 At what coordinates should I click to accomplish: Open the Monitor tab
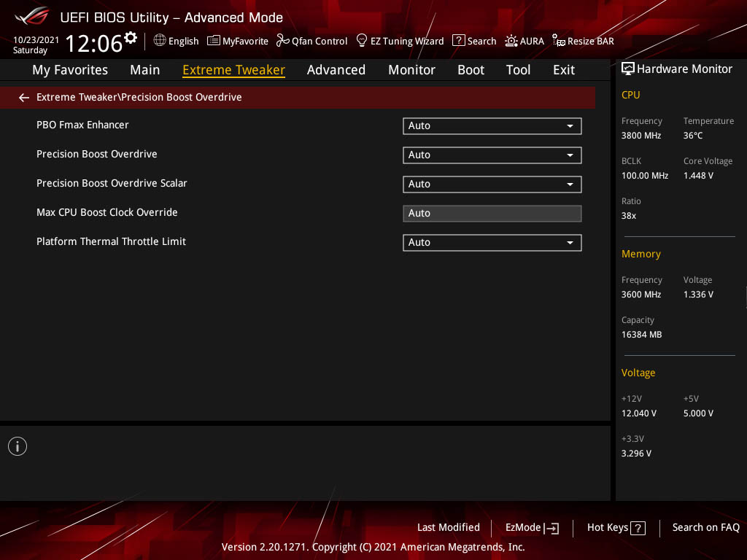point(411,70)
